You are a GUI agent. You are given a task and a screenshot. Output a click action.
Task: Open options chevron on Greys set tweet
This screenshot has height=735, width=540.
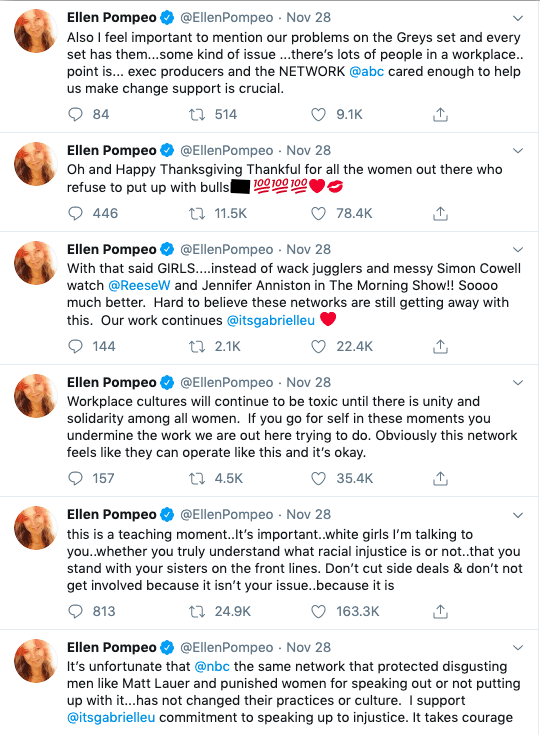click(518, 18)
